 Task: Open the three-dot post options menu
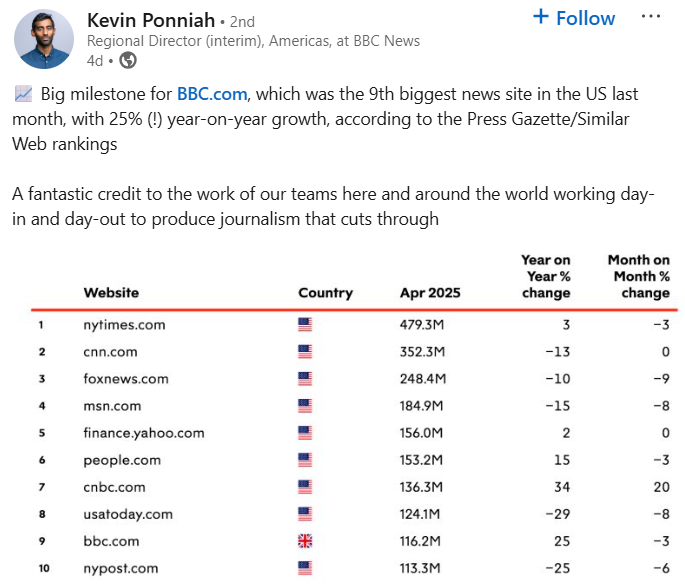click(650, 17)
